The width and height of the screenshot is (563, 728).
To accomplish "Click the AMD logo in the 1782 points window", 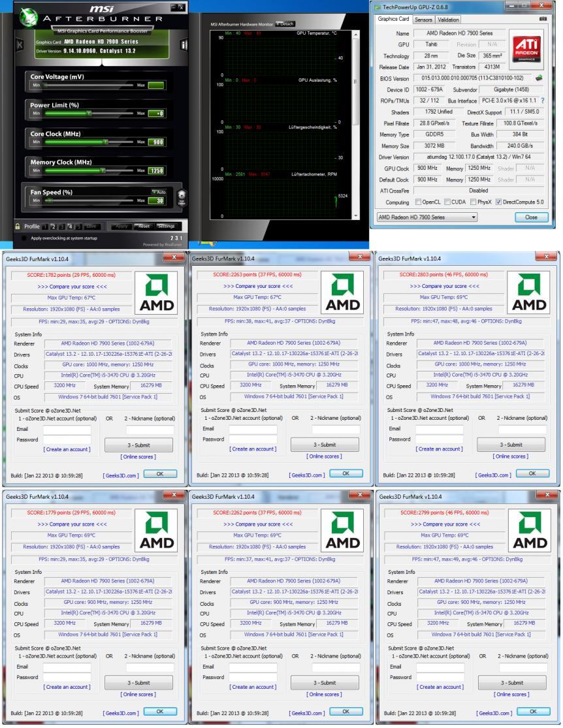I will click(x=157, y=293).
